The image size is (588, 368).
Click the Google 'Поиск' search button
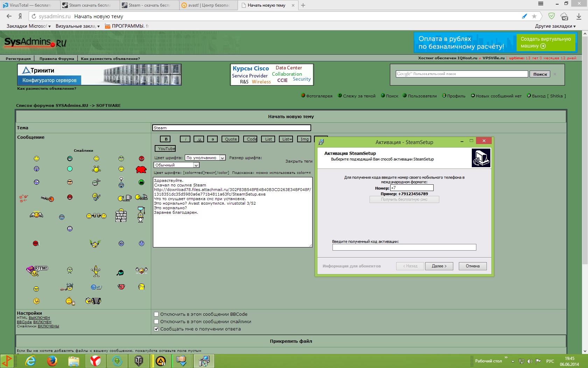coord(540,74)
